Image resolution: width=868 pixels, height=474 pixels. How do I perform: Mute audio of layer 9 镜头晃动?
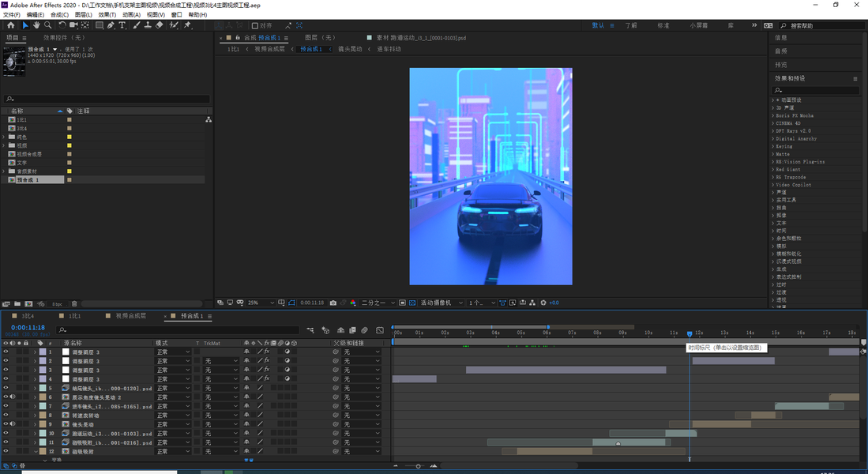[x=12, y=424]
